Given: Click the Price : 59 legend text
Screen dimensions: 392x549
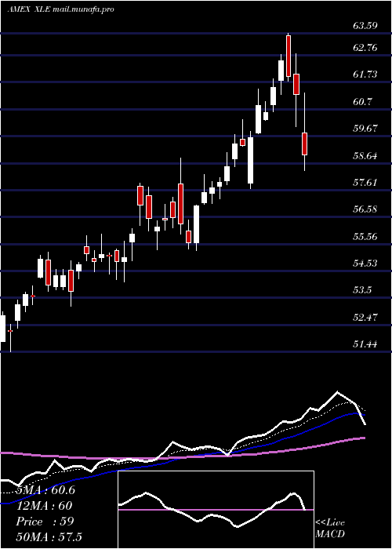Looking at the screenshot, I should pyautogui.click(x=45, y=522).
